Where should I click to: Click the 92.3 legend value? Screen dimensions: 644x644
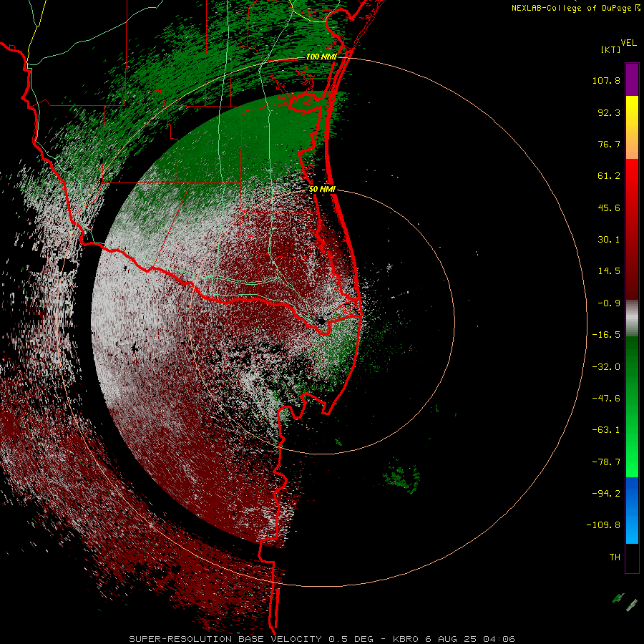click(609, 112)
